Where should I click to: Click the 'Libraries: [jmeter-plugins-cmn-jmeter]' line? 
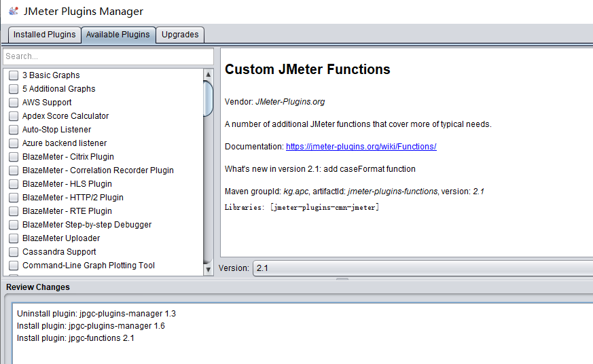[x=302, y=208]
